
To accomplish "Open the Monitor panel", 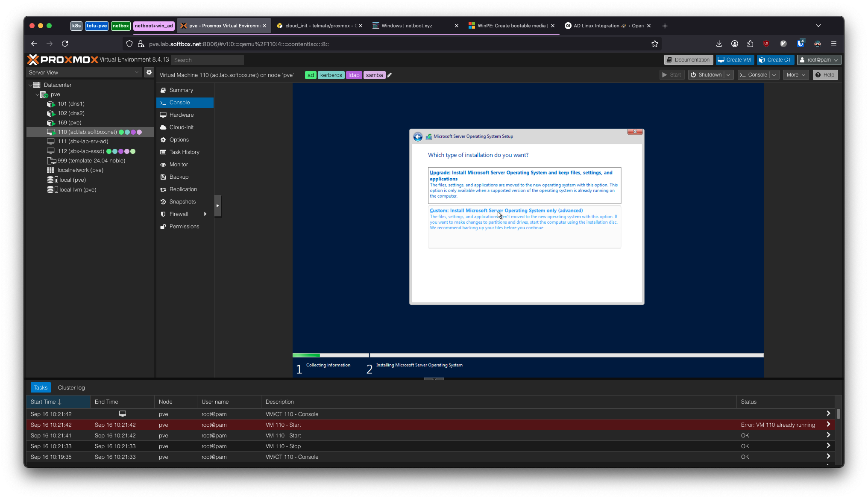I will (179, 164).
